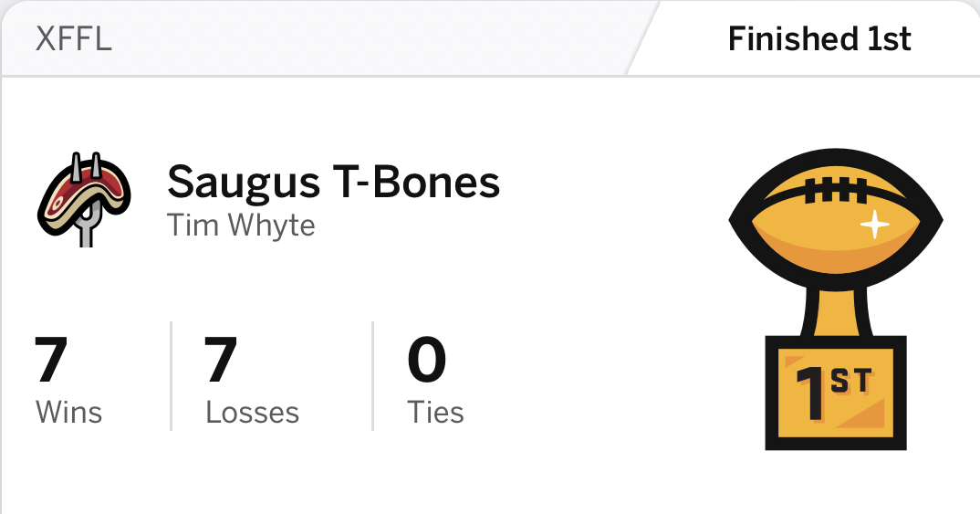
Task: Click the 1ST plaque on trophy base
Action: (835, 393)
